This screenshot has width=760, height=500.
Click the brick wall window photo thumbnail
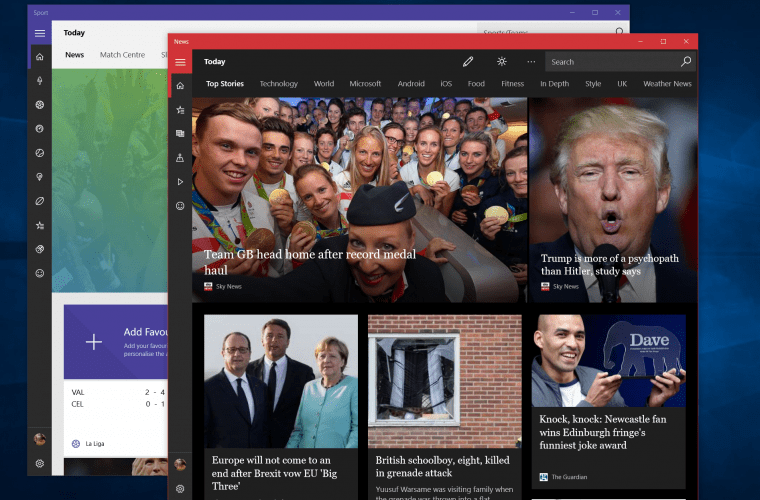[445, 381]
